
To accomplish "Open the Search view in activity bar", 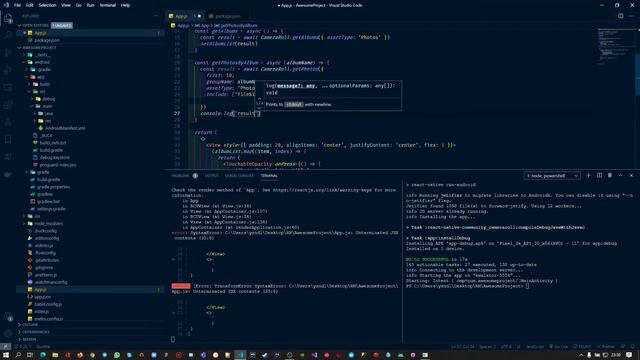I will tap(8, 35).
